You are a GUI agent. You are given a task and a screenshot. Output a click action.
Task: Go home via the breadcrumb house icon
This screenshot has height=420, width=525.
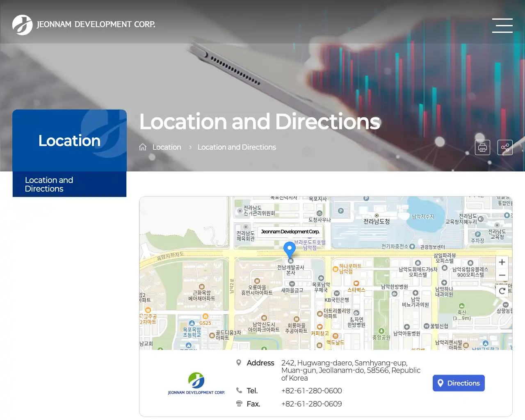click(143, 147)
